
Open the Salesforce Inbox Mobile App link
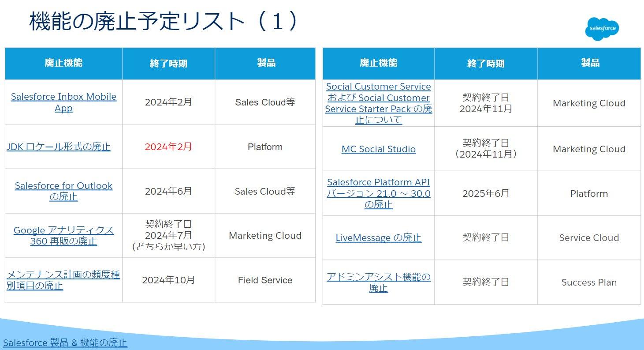[63, 102]
